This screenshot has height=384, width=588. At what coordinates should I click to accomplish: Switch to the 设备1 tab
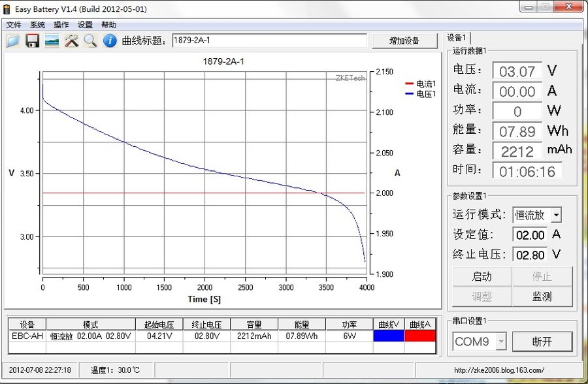[457, 37]
